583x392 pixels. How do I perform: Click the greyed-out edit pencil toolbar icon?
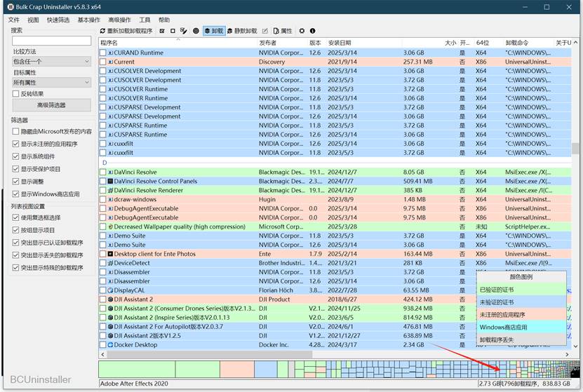(265, 31)
